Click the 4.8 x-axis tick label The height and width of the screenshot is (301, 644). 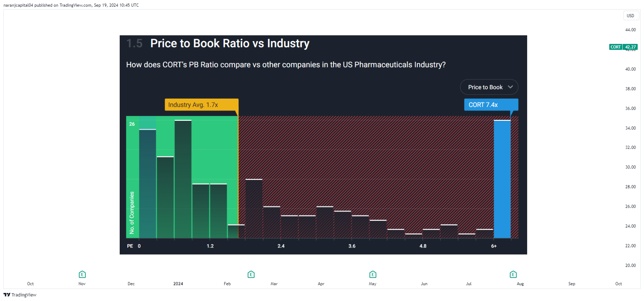tap(423, 246)
